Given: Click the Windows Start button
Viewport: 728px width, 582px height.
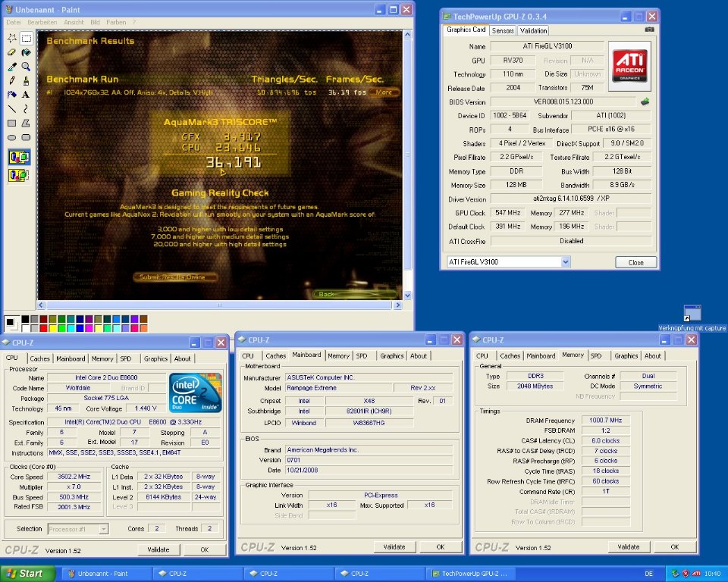Looking at the screenshot, I should pyautogui.click(x=27, y=574).
